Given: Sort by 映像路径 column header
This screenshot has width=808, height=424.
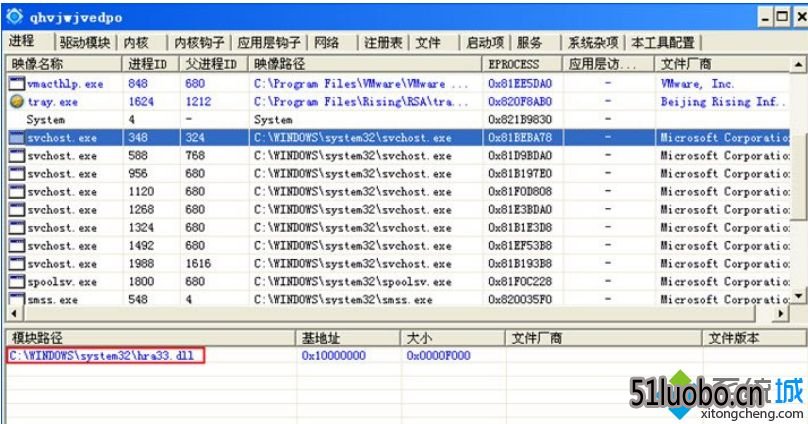Looking at the screenshot, I should 365,64.
